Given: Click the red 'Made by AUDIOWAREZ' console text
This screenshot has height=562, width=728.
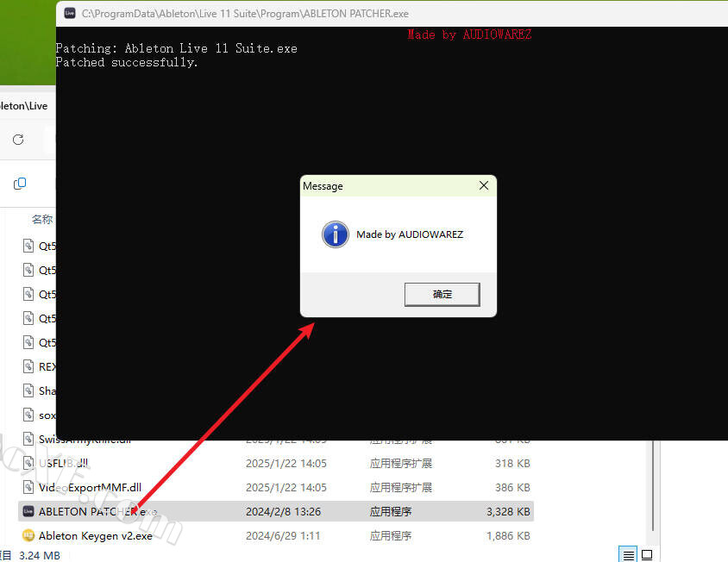Looking at the screenshot, I should coord(469,34).
